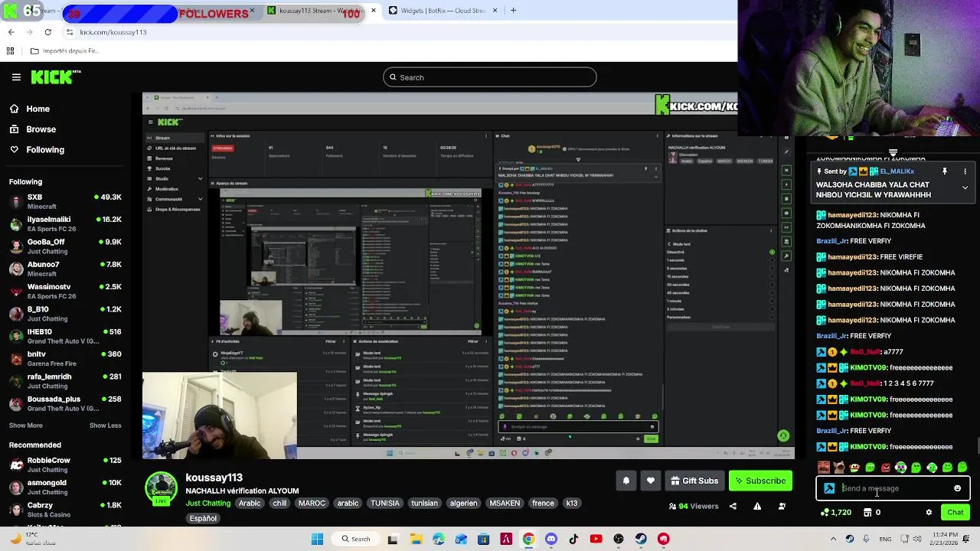Open Discord from the taskbar
The height and width of the screenshot is (551, 980).
[551, 539]
